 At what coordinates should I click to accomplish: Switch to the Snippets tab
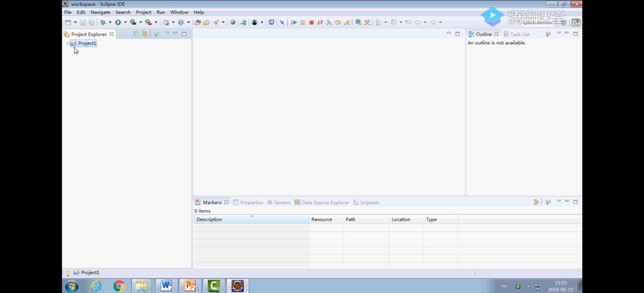(x=366, y=202)
